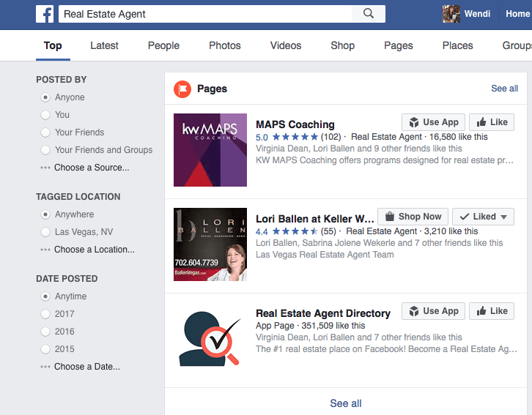Open the Liked dropdown for Lori Ballen
The width and height of the screenshot is (532, 415).
click(483, 217)
